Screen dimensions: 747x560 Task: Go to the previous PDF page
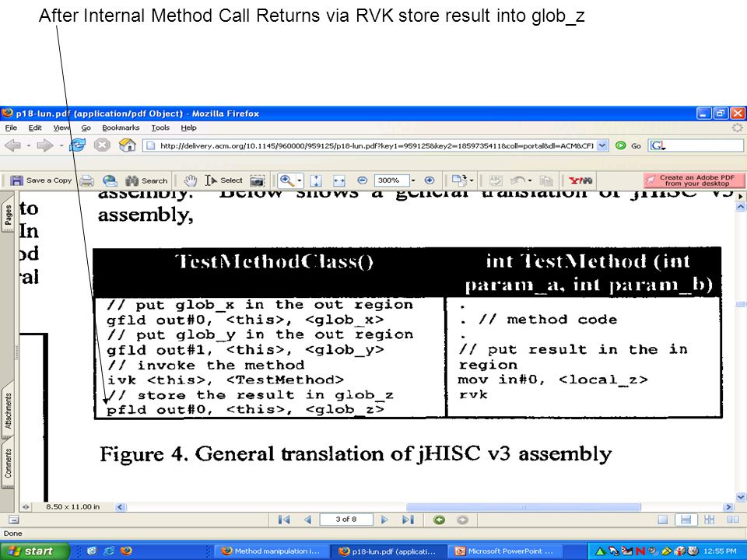pos(308,520)
